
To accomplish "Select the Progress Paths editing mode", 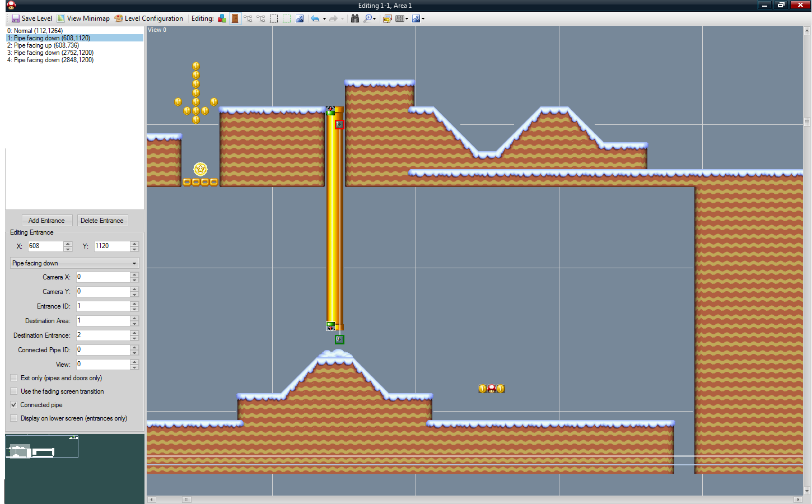I will coord(260,18).
